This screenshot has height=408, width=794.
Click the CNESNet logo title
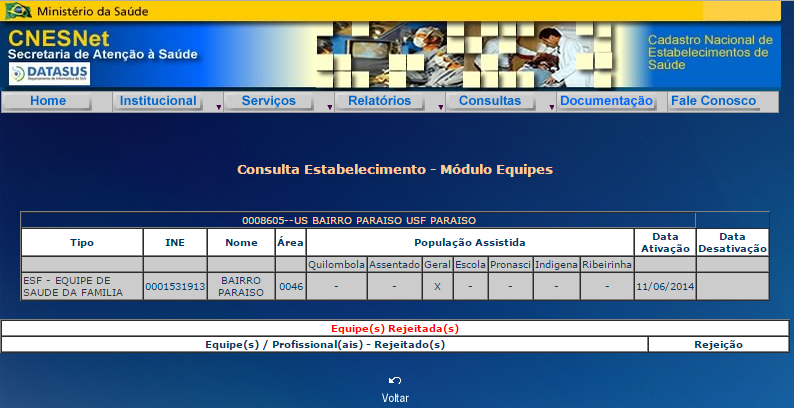[x=59, y=38]
